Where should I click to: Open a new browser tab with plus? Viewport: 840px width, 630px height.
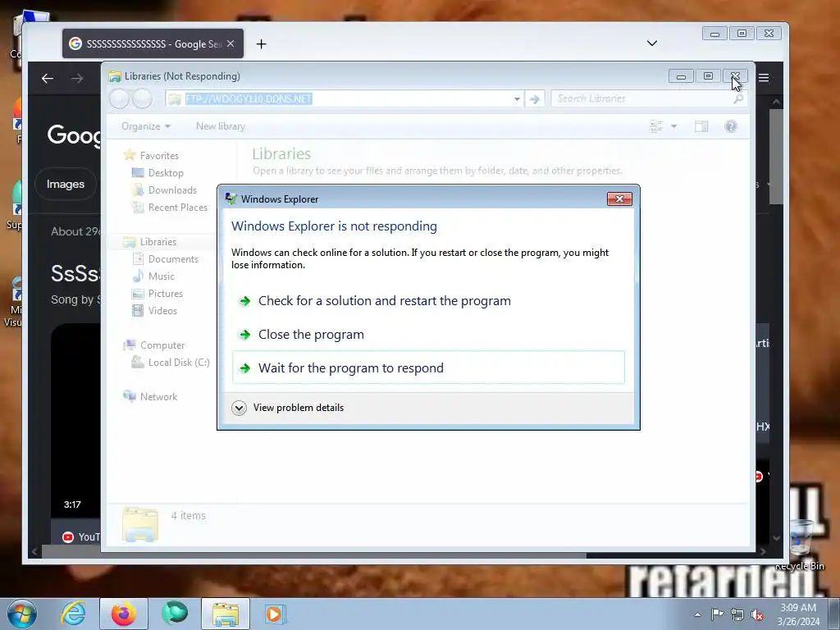coord(261,44)
